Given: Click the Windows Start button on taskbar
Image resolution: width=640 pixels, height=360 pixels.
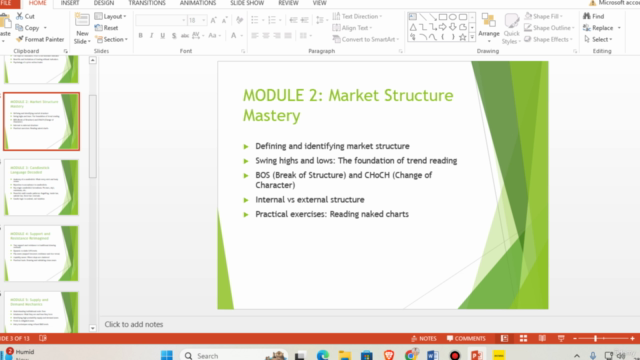Looking at the screenshot, I should pyautogui.click(x=167, y=355).
